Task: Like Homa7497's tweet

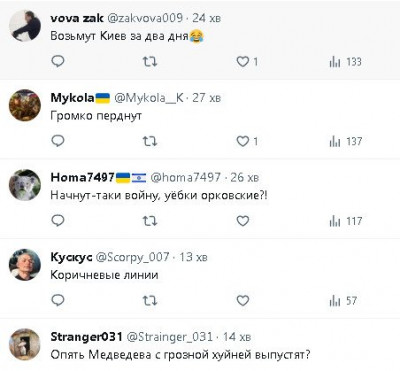Action: click(243, 221)
